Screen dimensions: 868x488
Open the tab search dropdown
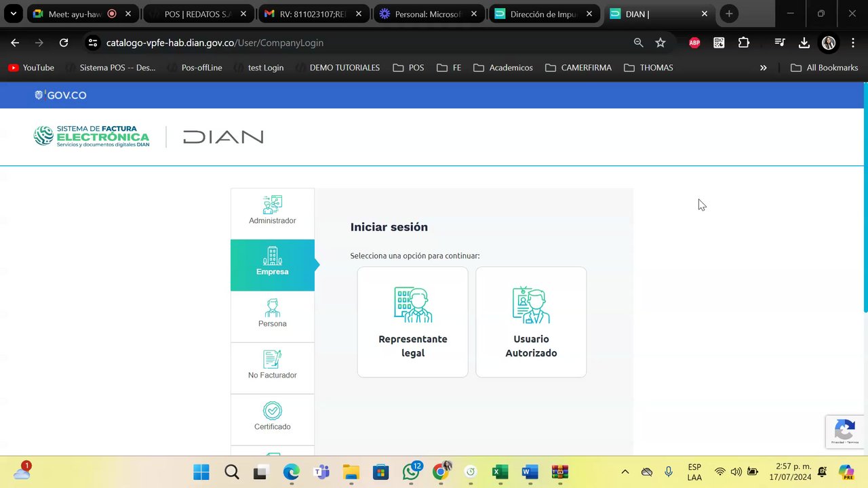coord(13,14)
